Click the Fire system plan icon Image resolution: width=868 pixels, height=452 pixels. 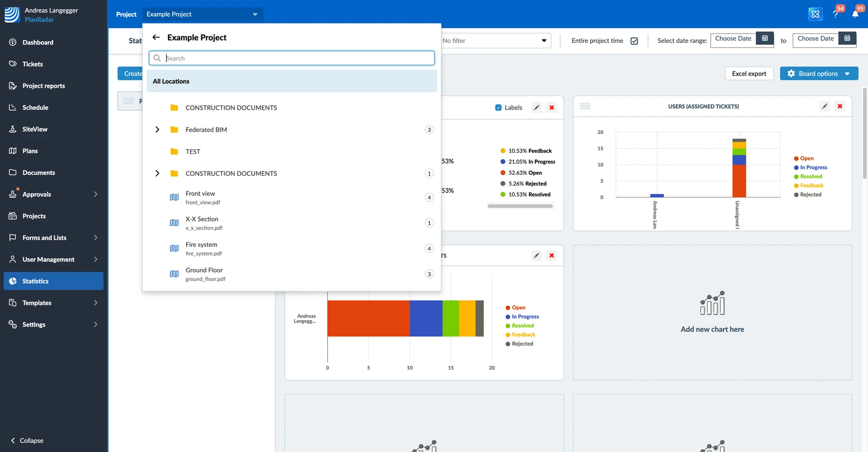174,249
